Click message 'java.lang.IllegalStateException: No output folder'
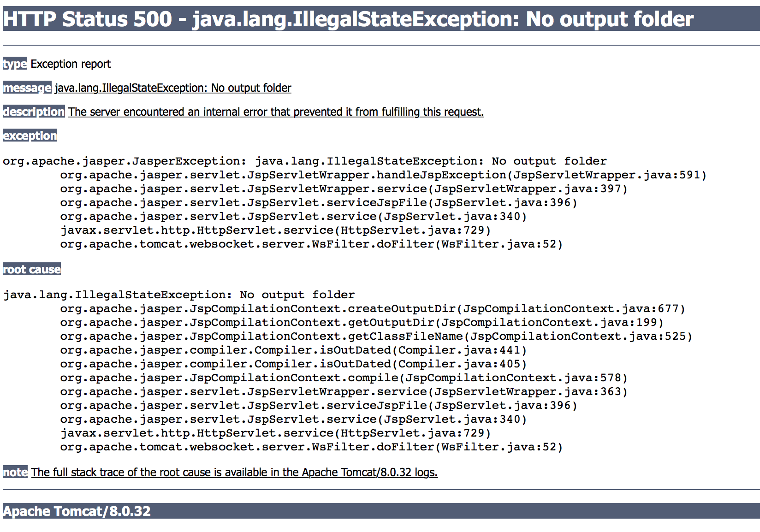760x532 pixels. 173,88
